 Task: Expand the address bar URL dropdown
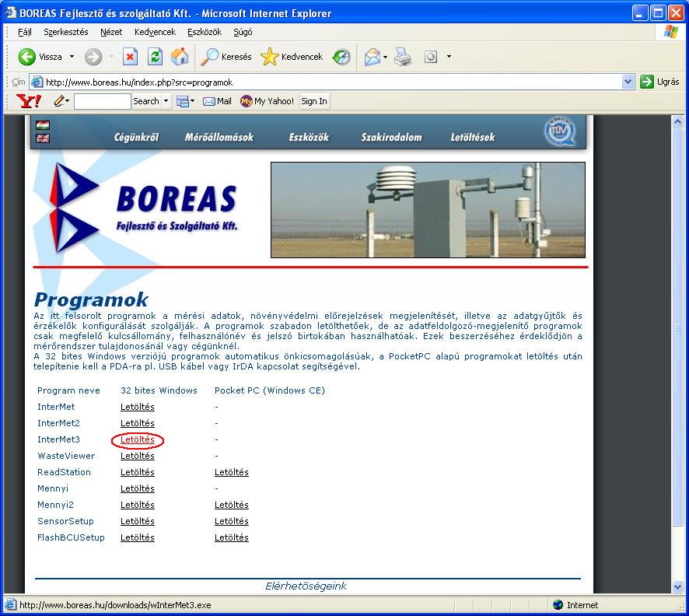tap(628, 82)
